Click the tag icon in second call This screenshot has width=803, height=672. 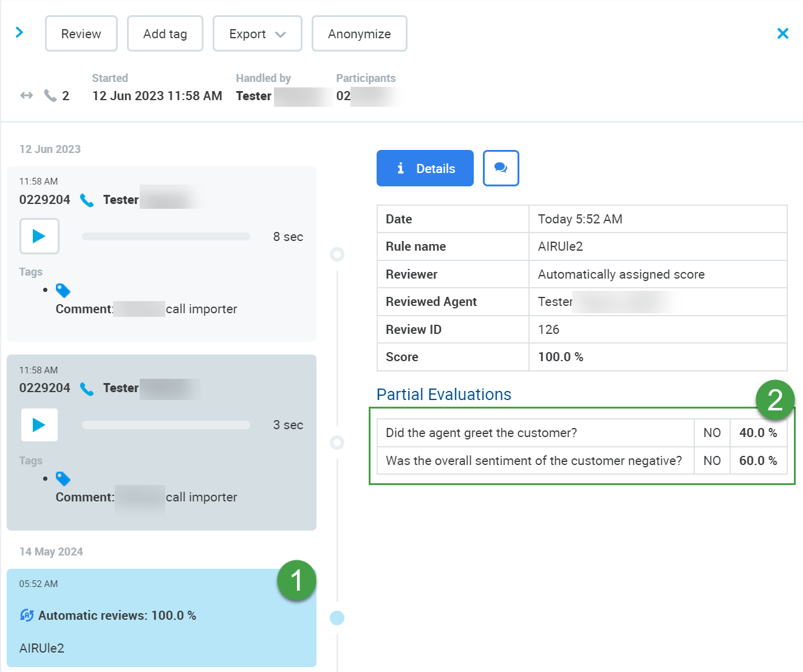(x=63, y=479)
